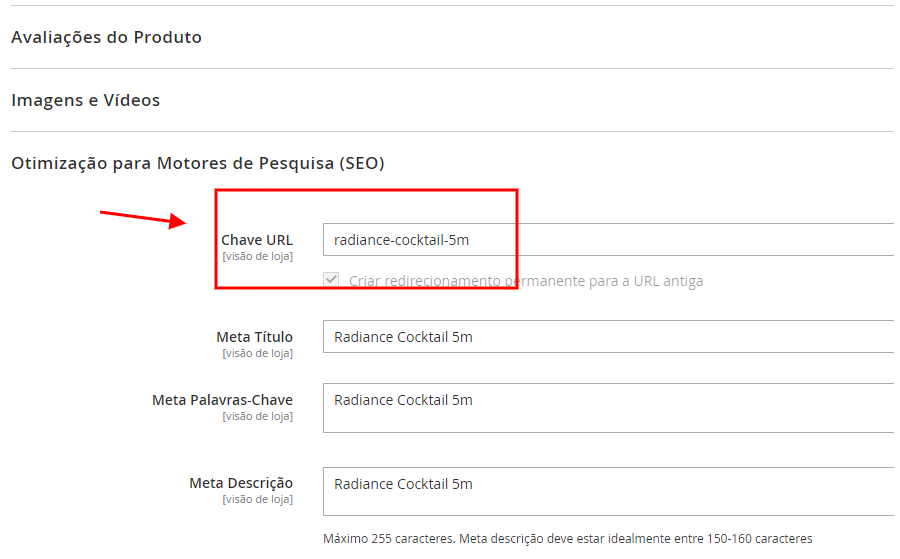Click the 'Criar redirecionamento permanente' checkbox label
This screenshot has height=559, width=900.
pyautogui.click(x=526, y=281)
